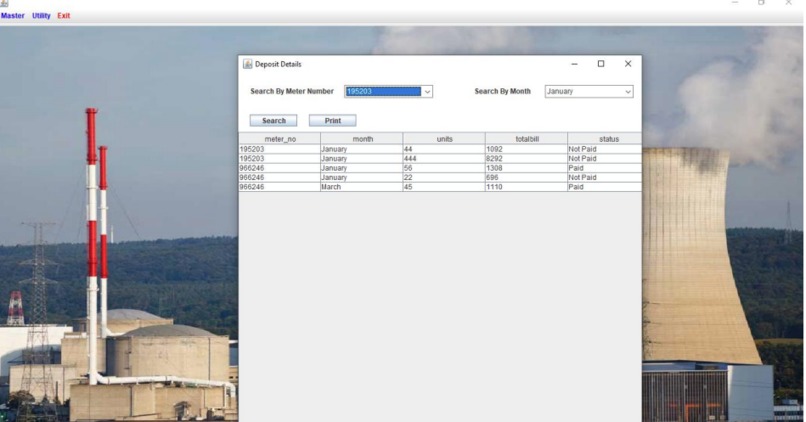Image resolution: width=806 pixels, height=422 pixels.
Task: Select the units cell 45
Action: click(444, 187)
